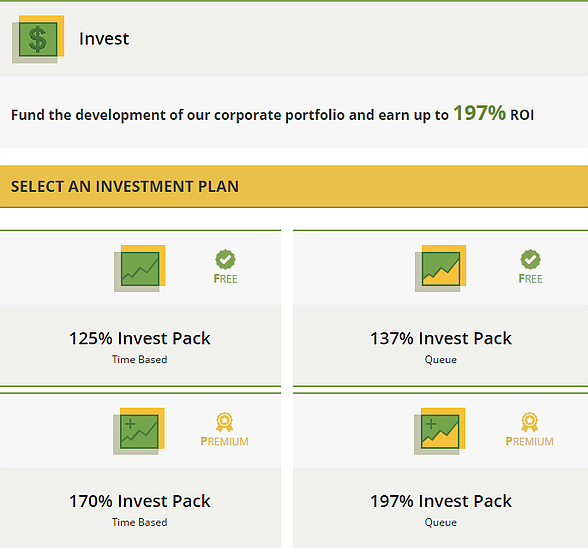Click the 170% Invest Pack chart icon
This screenshot has width=588, height=548.
(139, 431)
